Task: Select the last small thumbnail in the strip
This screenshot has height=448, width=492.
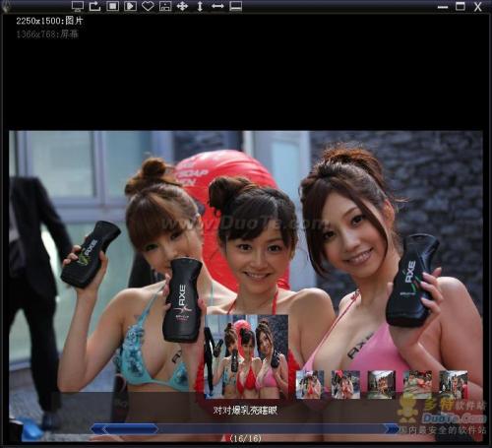Action: (x=454, y=385)
